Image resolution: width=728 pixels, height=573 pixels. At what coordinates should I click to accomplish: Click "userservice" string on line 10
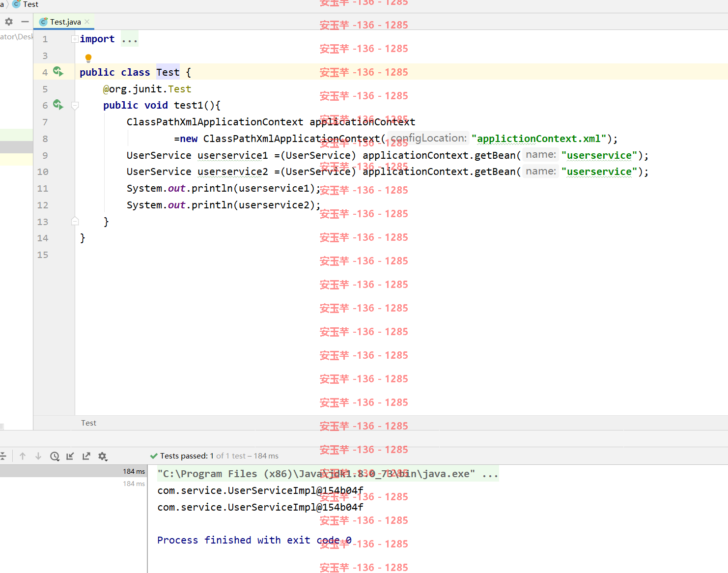[599, 172]
